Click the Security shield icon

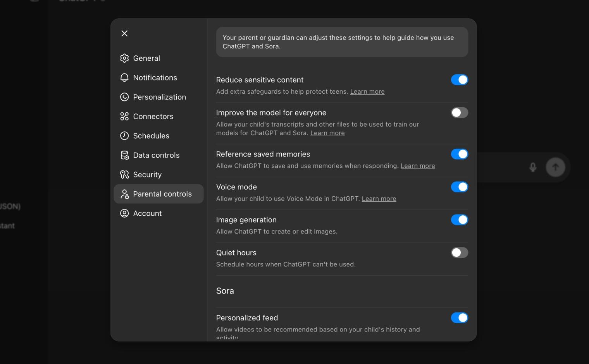tap(124, 174)
